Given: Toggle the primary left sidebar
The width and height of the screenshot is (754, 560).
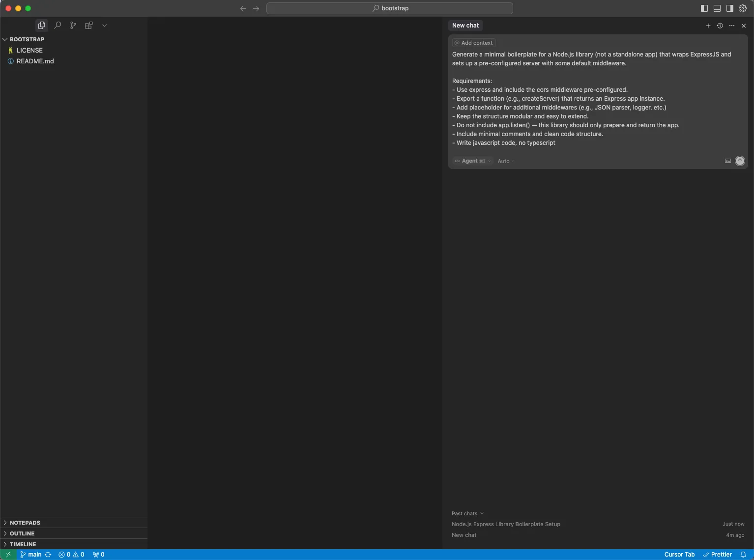Looking at the screenshot, I should coord(704,8).
